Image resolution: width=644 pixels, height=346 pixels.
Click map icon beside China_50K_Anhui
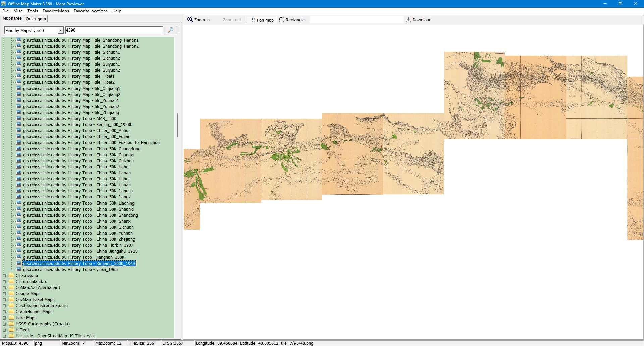(x=19, y=131)
